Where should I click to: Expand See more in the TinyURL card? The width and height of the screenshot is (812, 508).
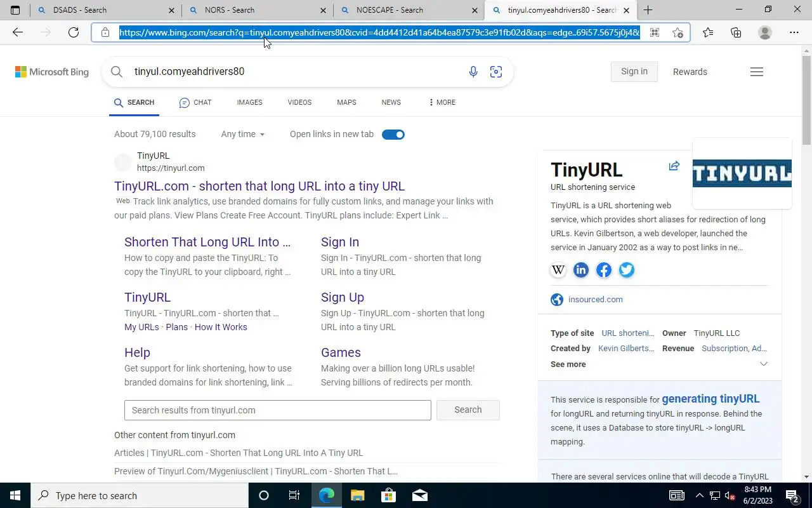pyautogui.click(x=659, y=364)
